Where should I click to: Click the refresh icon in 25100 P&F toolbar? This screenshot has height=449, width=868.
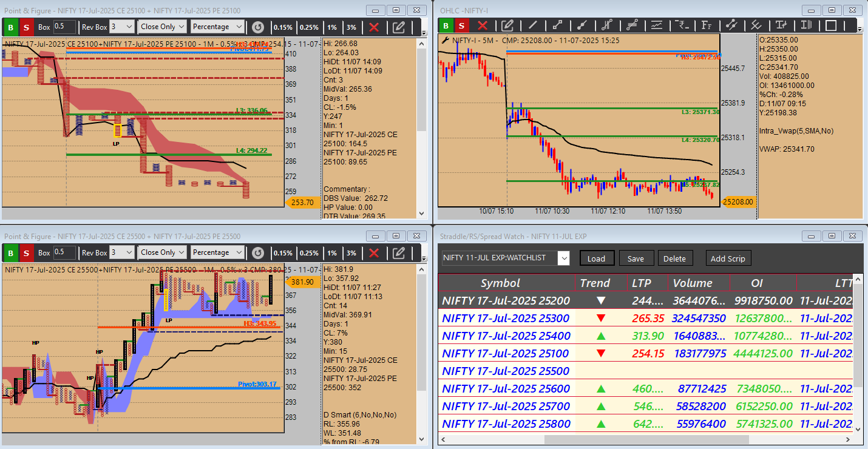(x=258, y=27)
